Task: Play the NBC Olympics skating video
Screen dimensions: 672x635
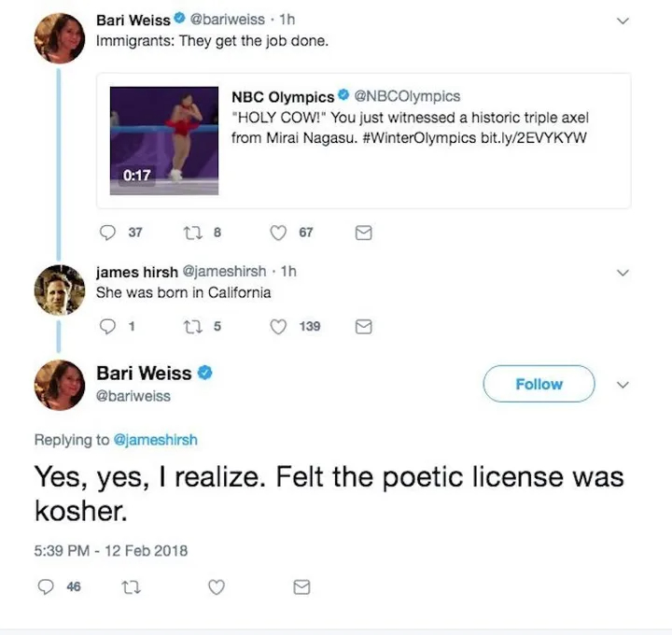Action: [x=164, y=141]
